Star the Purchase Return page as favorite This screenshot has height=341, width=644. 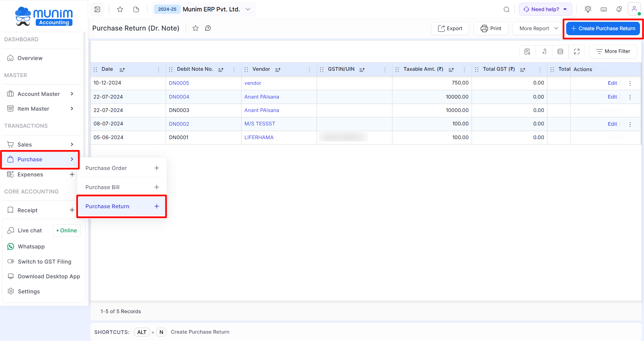pos(196,28)
